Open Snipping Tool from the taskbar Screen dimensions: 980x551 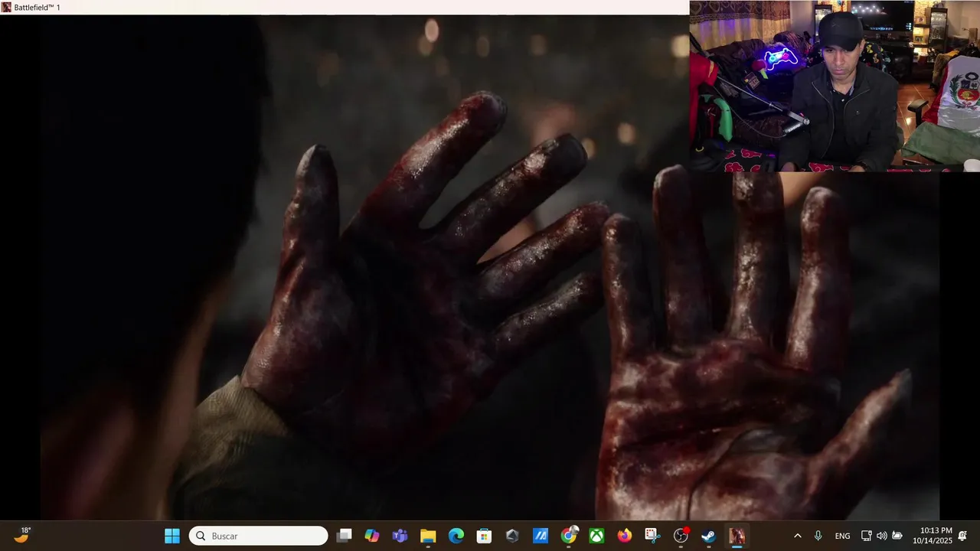point(652,536)
